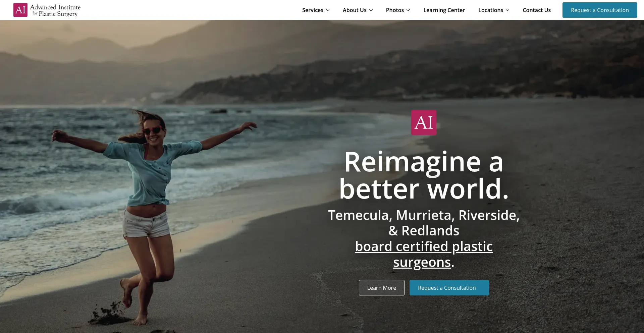This screenshot has width=644, height=333.
Task: Select the Locations navigation label
Action: tap(490, 10)
